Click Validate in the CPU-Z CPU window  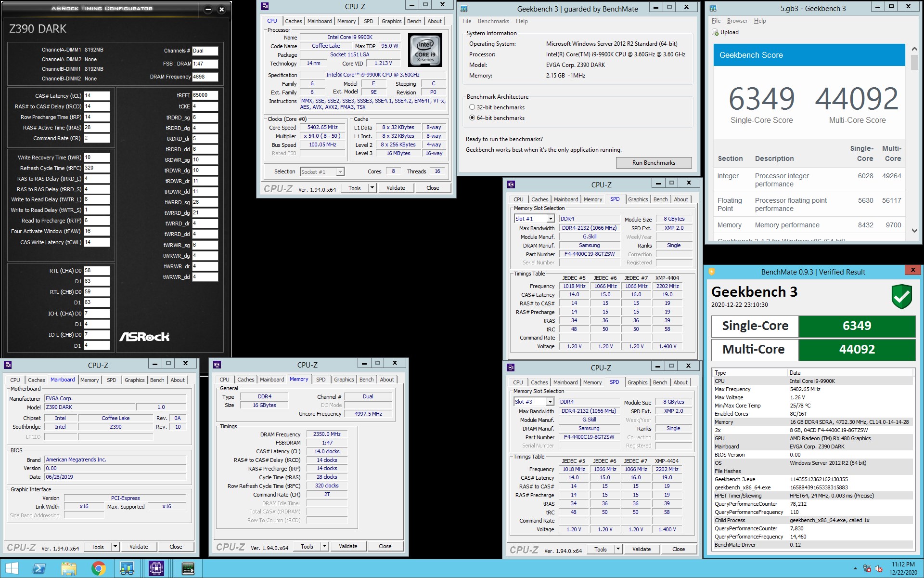click(x=396, y=188)
